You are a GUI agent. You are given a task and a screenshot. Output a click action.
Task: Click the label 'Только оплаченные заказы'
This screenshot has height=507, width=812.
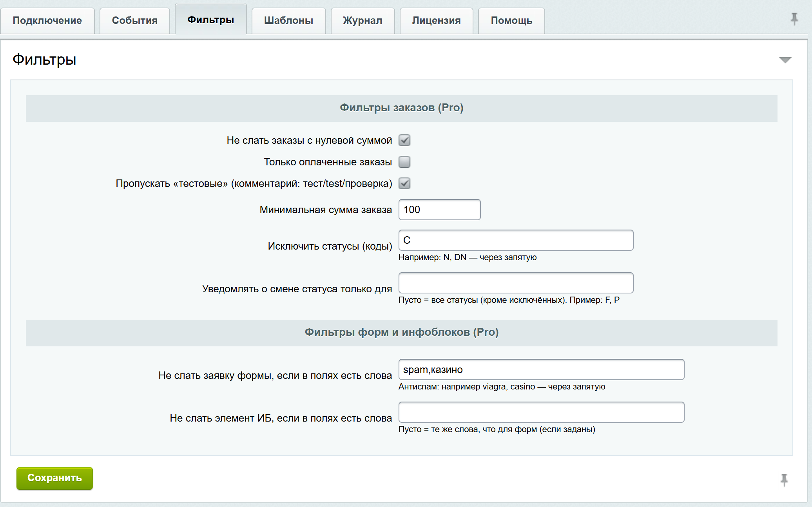328,162
